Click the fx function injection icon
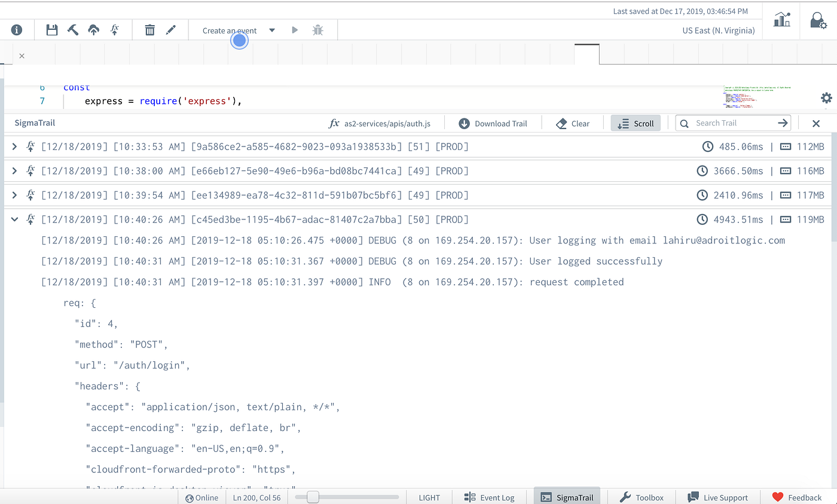Viewport: 837px width, 504px height. pyautogui.click(x=113, y=29)
